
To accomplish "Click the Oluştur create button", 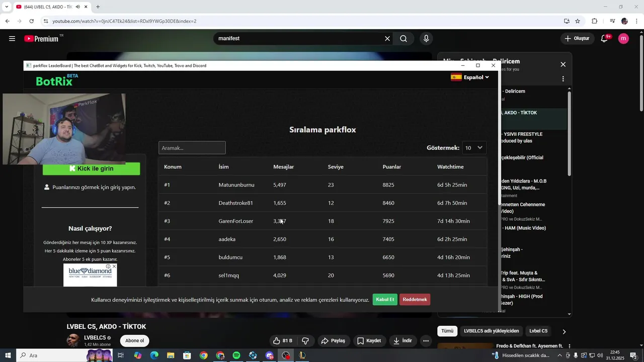I will [x=577, y=39].
